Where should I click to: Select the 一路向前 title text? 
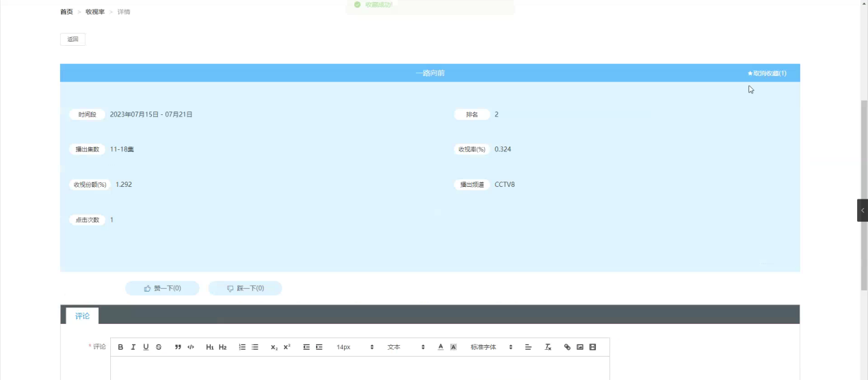[430, 73]
